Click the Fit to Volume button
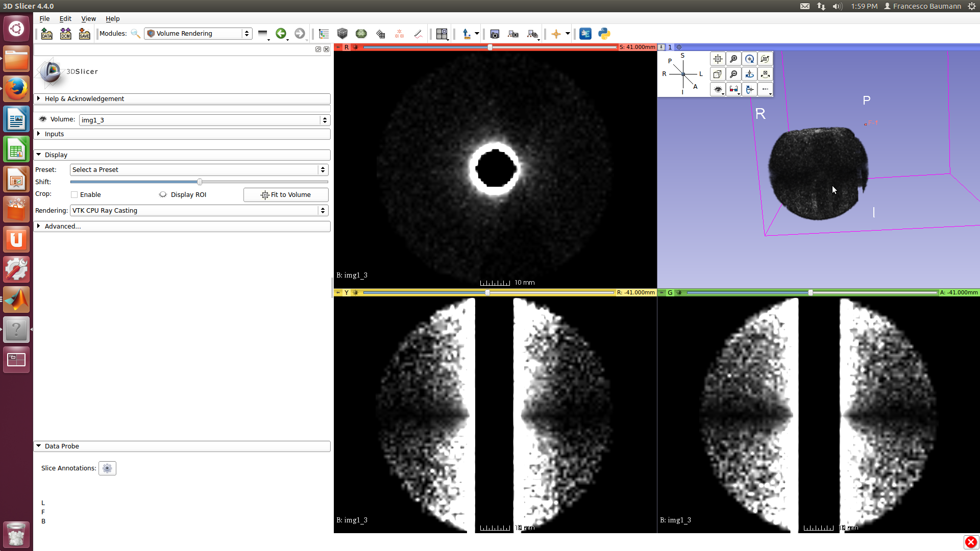980x551 pixels. 286,195
